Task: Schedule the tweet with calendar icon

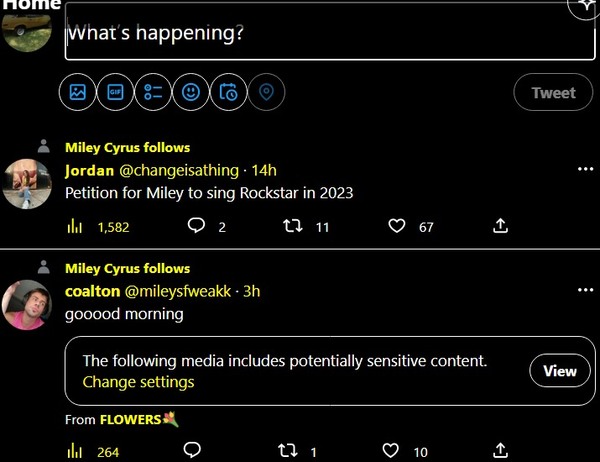Action: [x=228, y=93]
